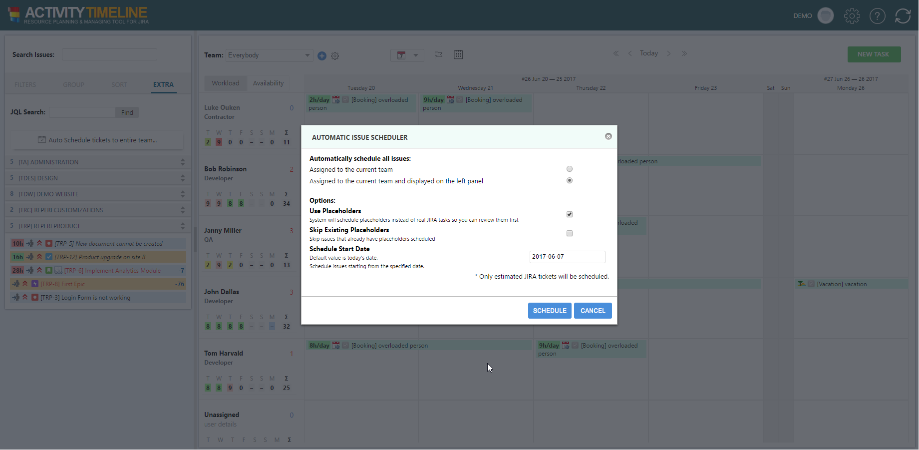Select 'Assigned to the current team' radio

569,169
